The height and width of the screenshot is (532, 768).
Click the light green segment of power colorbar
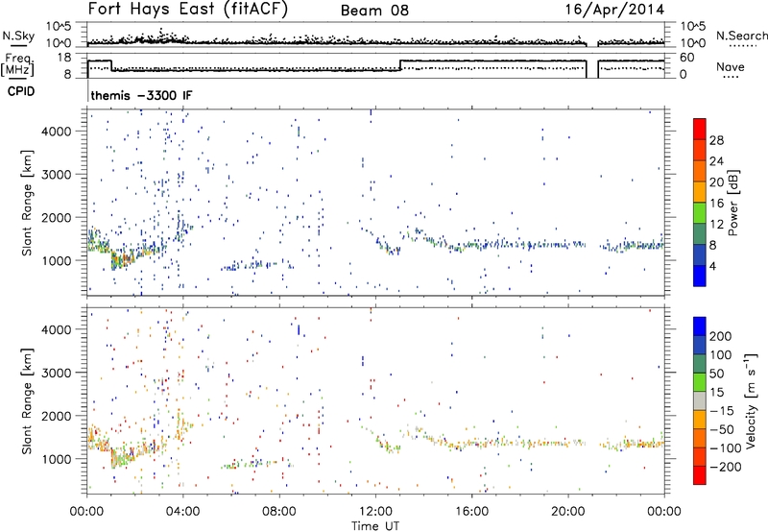tap(700, 212)
